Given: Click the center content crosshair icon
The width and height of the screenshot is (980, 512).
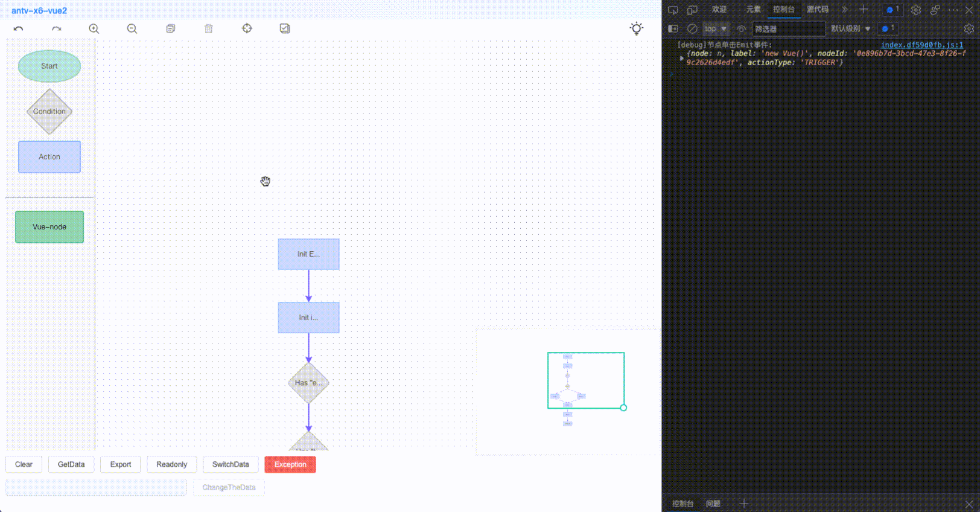Looking at the screenshot, I should coord(247,28).
